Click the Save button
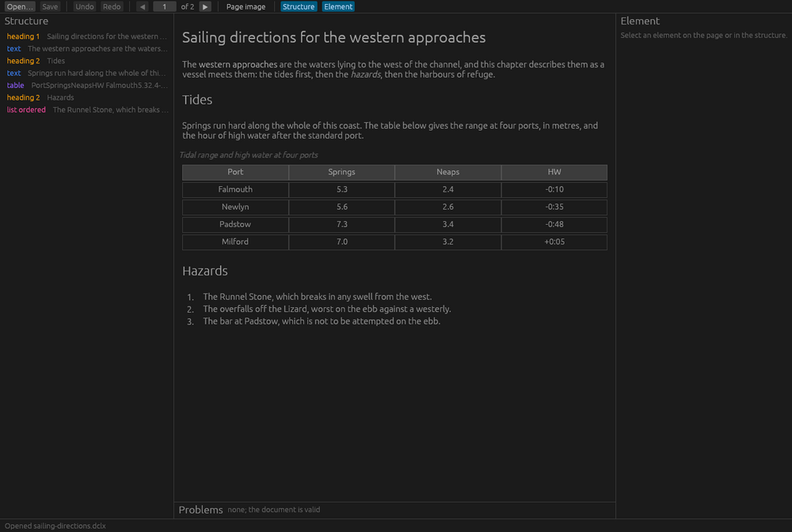This screenshot has width=792, height=532. pos(50,6)
